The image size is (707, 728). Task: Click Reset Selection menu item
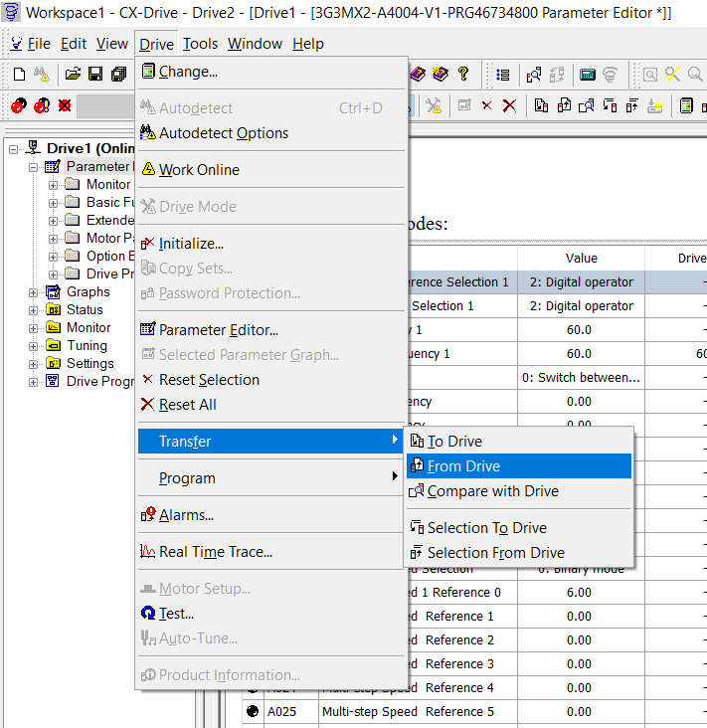point(271,380)
